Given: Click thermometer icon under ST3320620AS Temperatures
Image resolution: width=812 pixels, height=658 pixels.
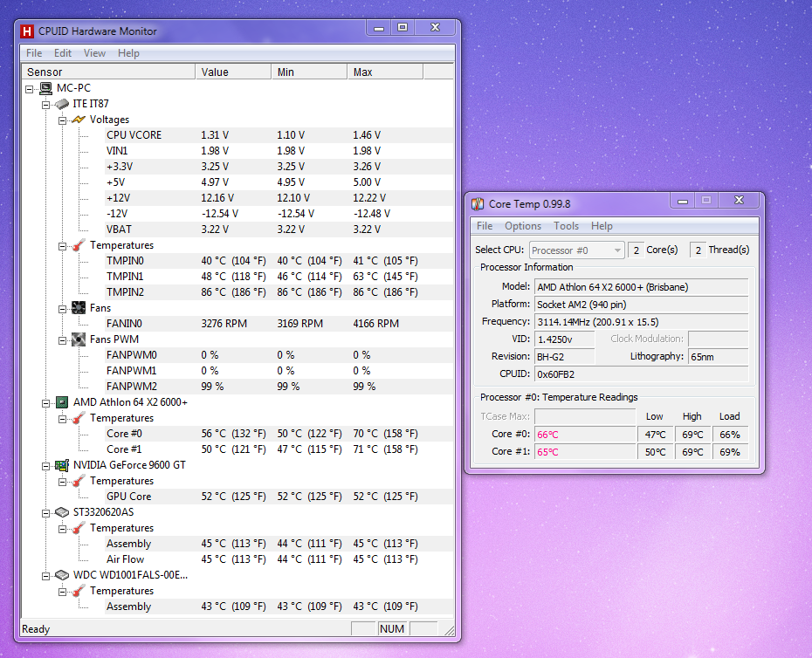Looking at the screenshot, I should (79, 528).
